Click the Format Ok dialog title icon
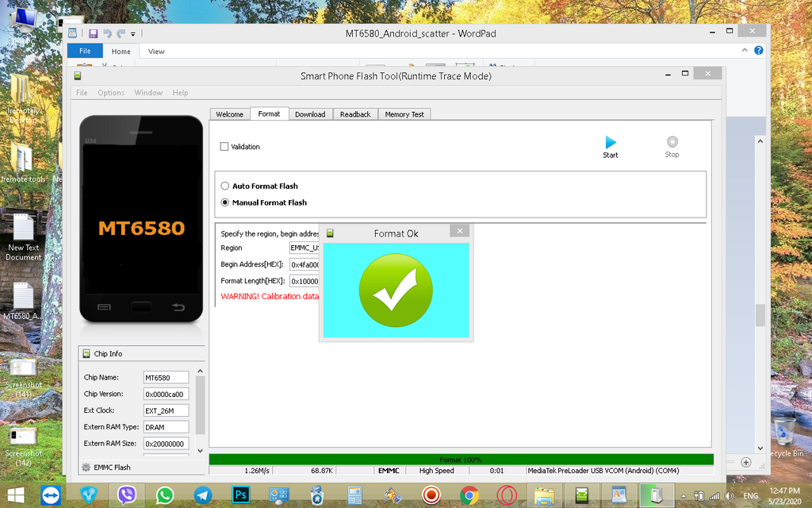 point(330,234)
